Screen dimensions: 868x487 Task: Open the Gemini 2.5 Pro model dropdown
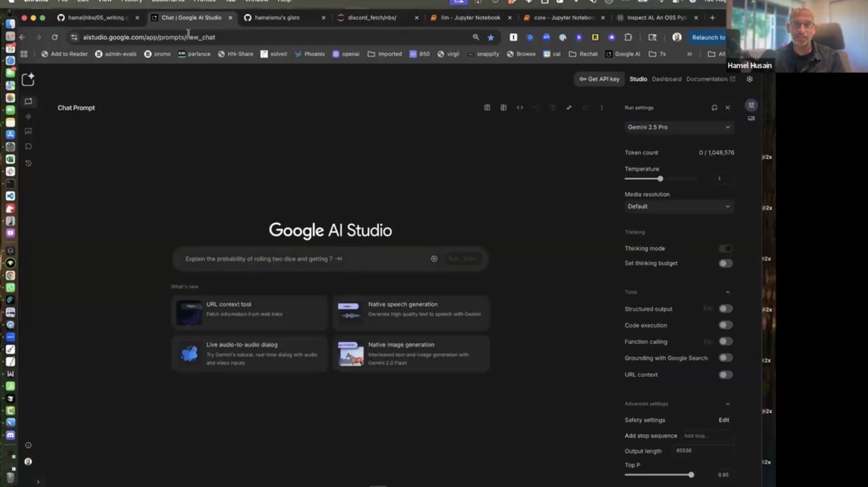tap(679, 127)
